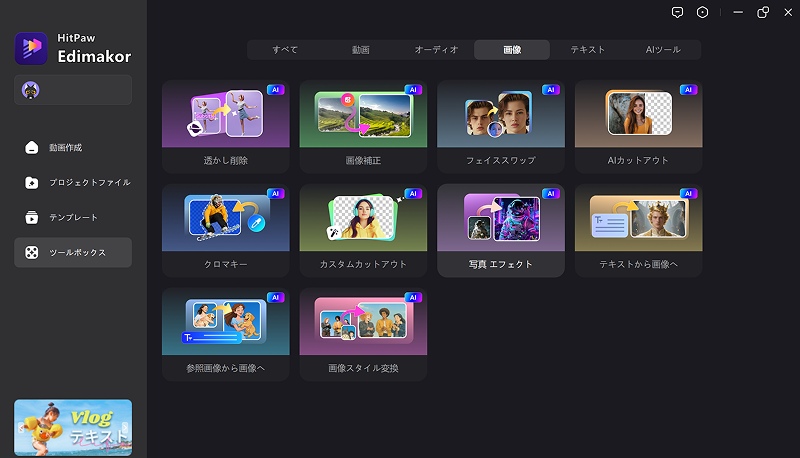Open the settings hexagon icon

[703, 12]
